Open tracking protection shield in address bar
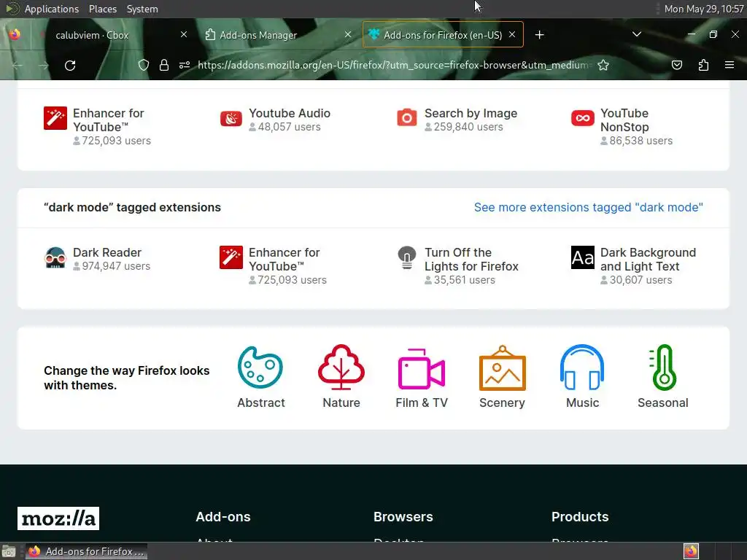Screen dimensions: 747x560 tap(144, 65)
